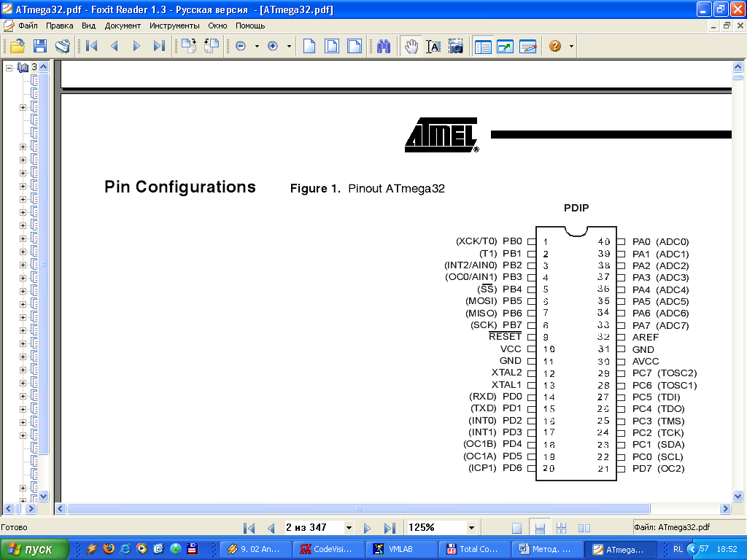Click the RL language indicator in tray
This screenshot has height=560, width=747.
pos(678,549)
